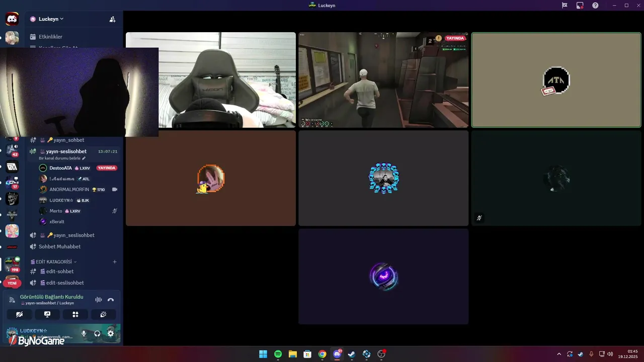644x362 pixels.
Task: Disconnect from voice with hang-up icon
Action: 111,300
